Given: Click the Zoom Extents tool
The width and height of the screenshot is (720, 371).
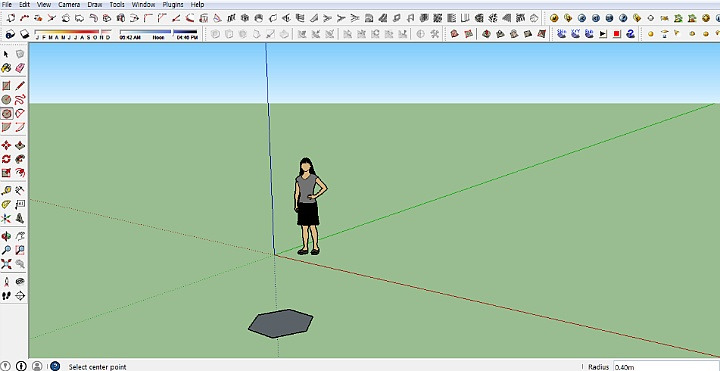Looking at the screenshot, I should [6, 264].
